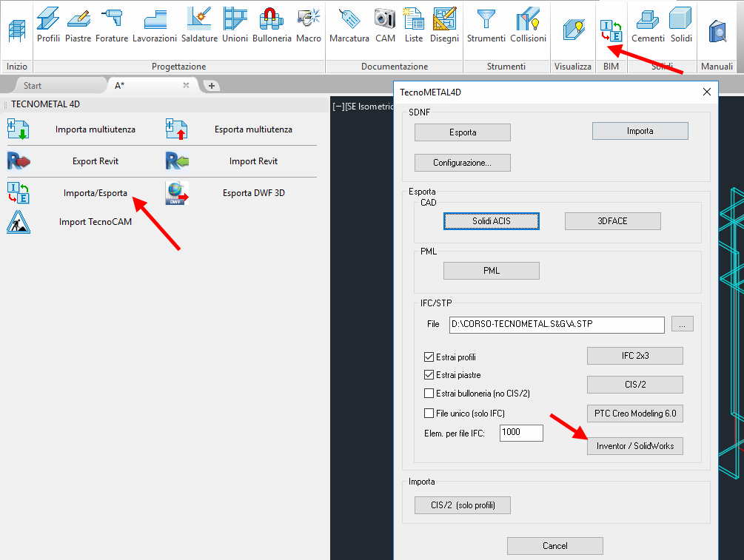
Task: Click the Importa multiutenza icon
Action: coord(18,129)
